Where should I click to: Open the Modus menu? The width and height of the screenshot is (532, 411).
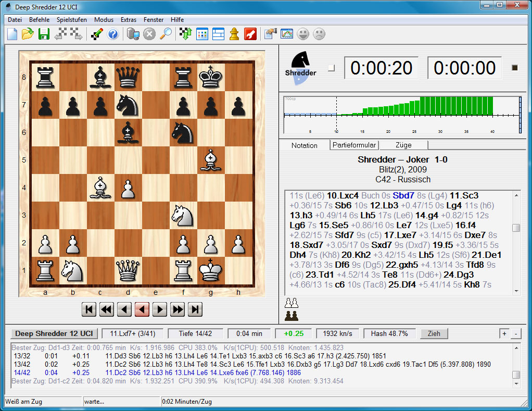tap(104, 20)
